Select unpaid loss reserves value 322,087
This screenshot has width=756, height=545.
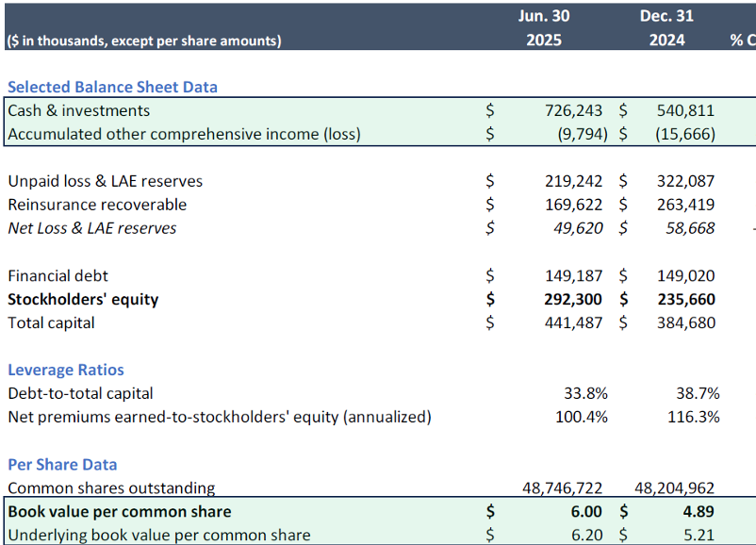tap(685, 181)
